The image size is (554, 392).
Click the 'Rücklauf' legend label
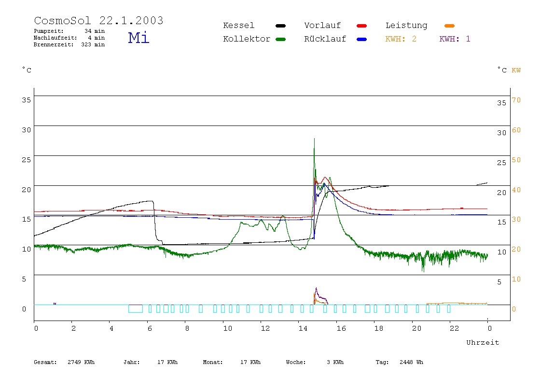tap(325, 39)
